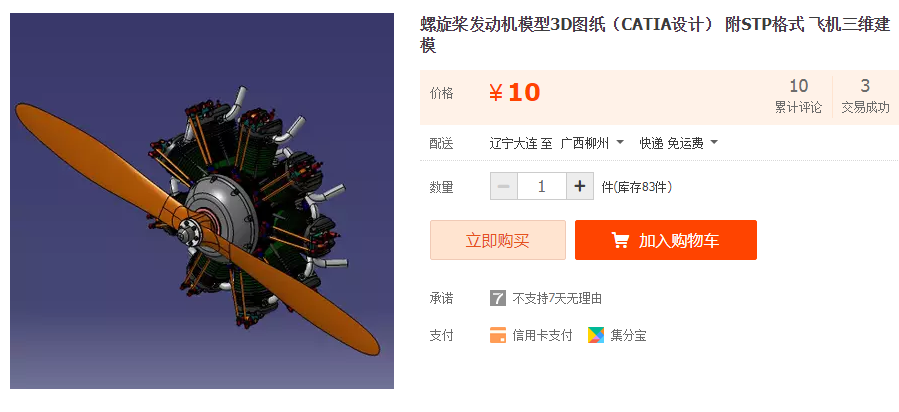Click the 立即购买 button

click(498, 240)
